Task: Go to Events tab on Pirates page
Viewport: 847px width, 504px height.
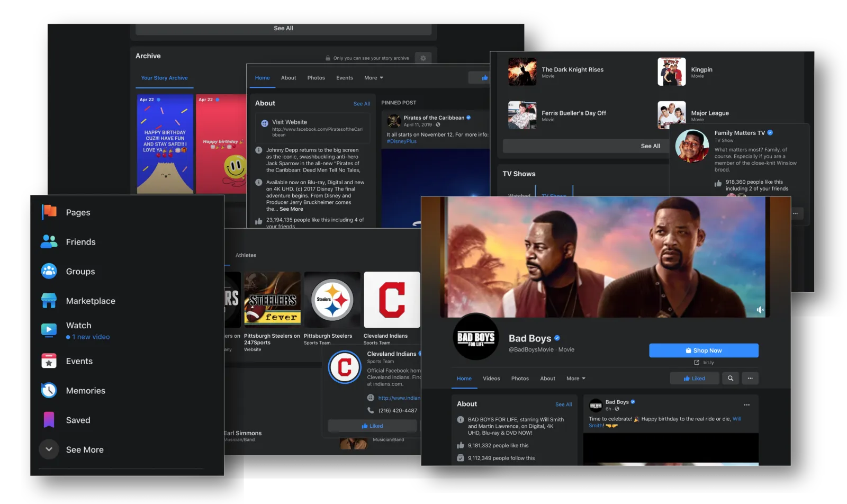Action: (x=345, y=78)
